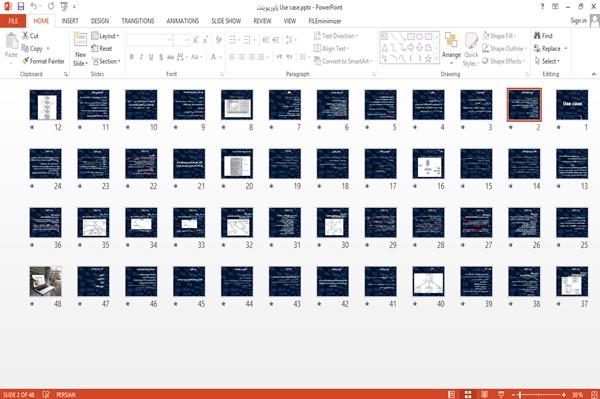Switch to the REVIEW tab
Screen dimensions: 600x399
click(262, 21)
